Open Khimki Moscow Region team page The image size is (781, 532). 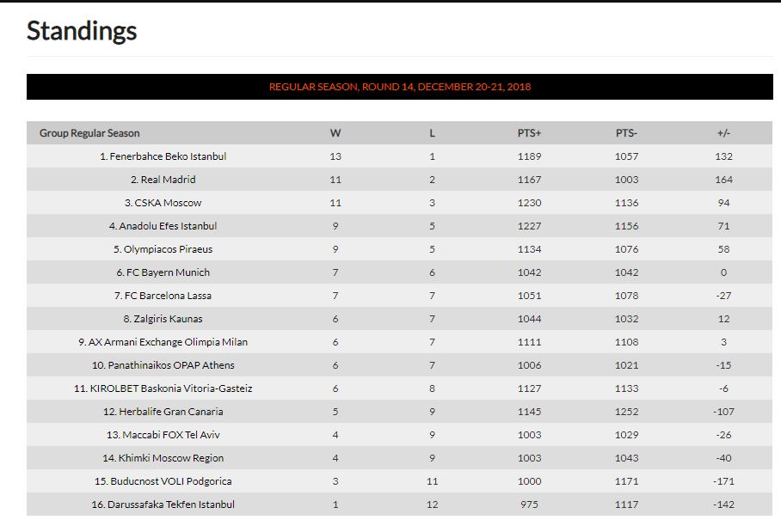tap(171, 458)
